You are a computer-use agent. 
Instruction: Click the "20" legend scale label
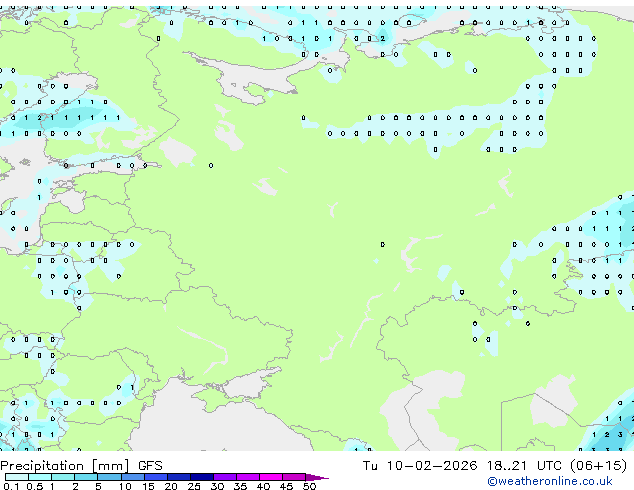point(171,486)
